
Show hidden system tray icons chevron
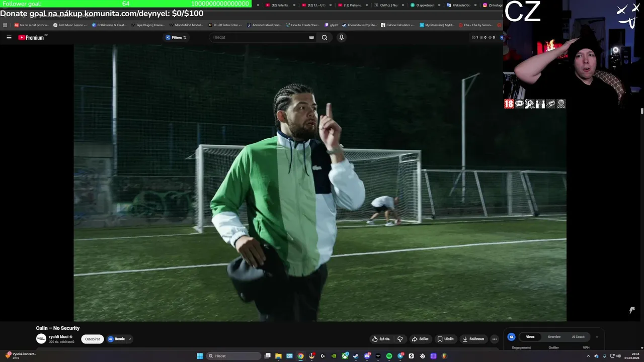click(588, 356)
